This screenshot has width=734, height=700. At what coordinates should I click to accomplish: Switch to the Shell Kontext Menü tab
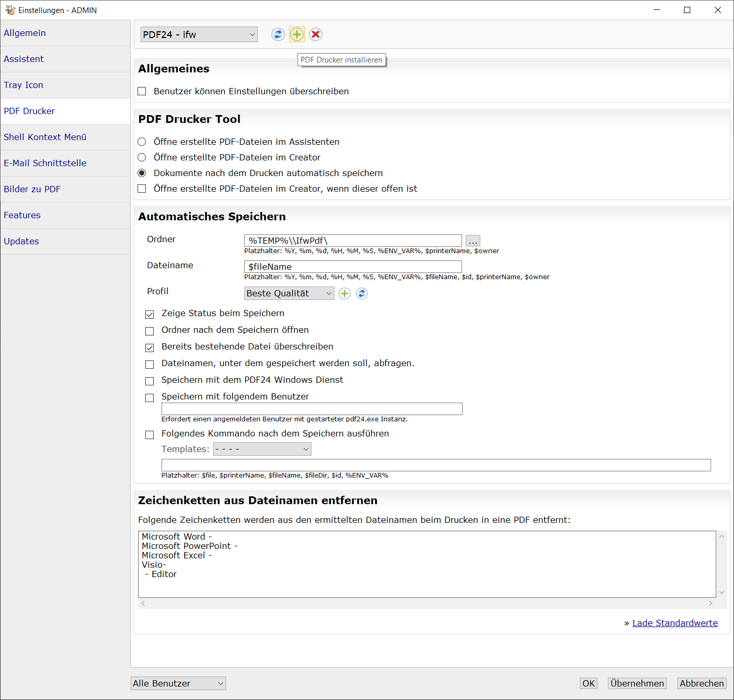[x=45, y=137]
